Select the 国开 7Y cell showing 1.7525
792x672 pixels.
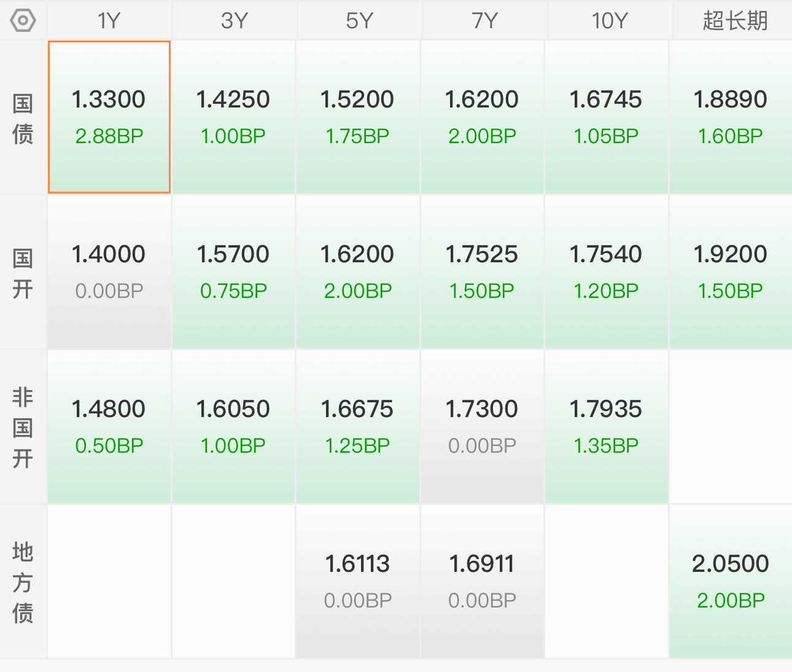tap(482, 272)
